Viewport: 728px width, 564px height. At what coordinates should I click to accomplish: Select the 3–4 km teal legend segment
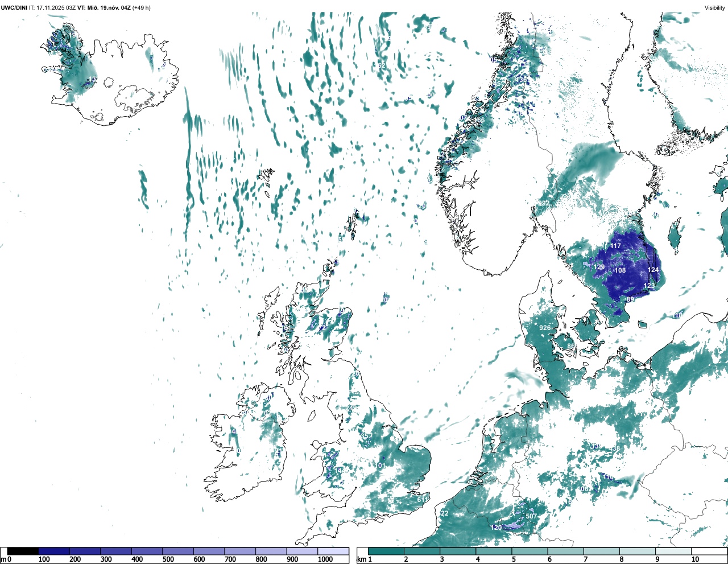458,551
